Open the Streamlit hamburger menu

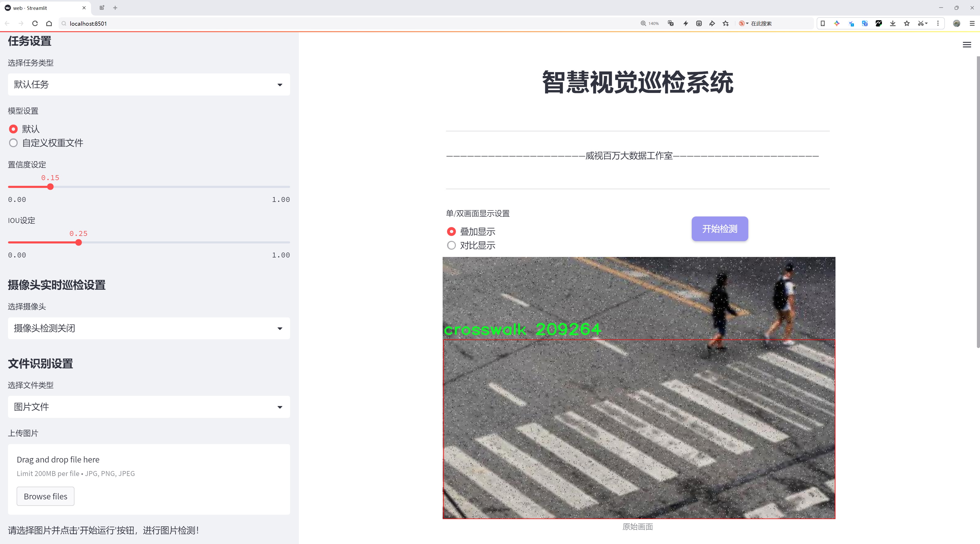[x=967, y=45]
